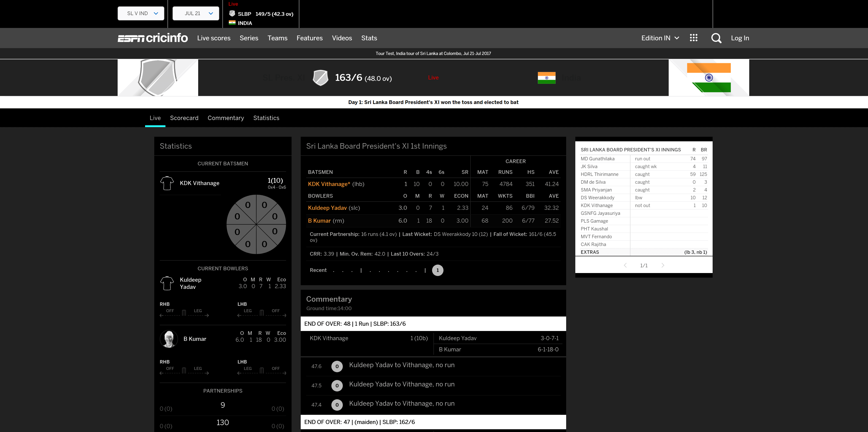Click the 47.4 ball result circle
This screenshot has height=432, width=868.
point(337,405)
